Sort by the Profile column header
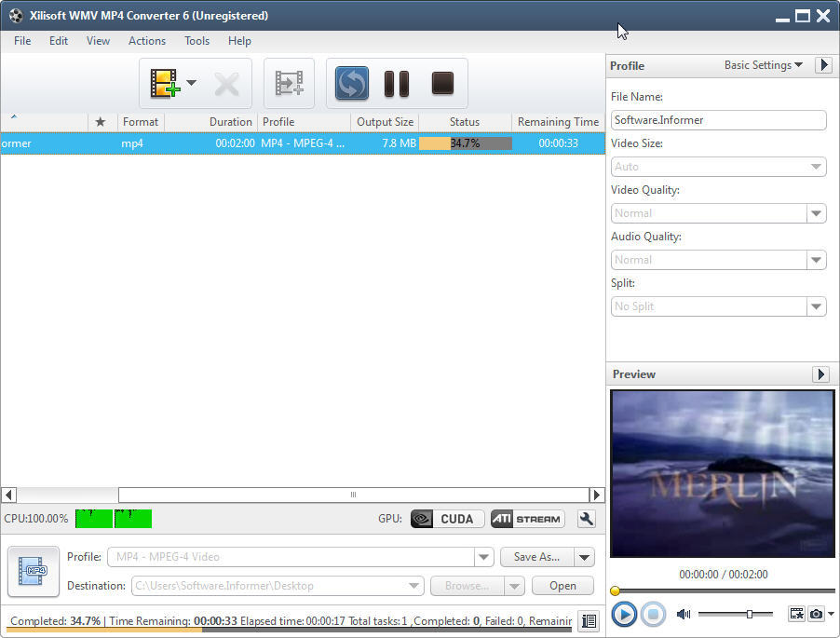Screen dimensions: 840x638 tap(304, 122)
